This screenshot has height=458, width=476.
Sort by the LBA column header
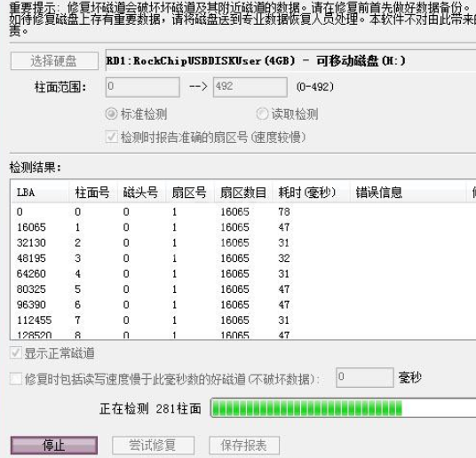click(40, 193)
